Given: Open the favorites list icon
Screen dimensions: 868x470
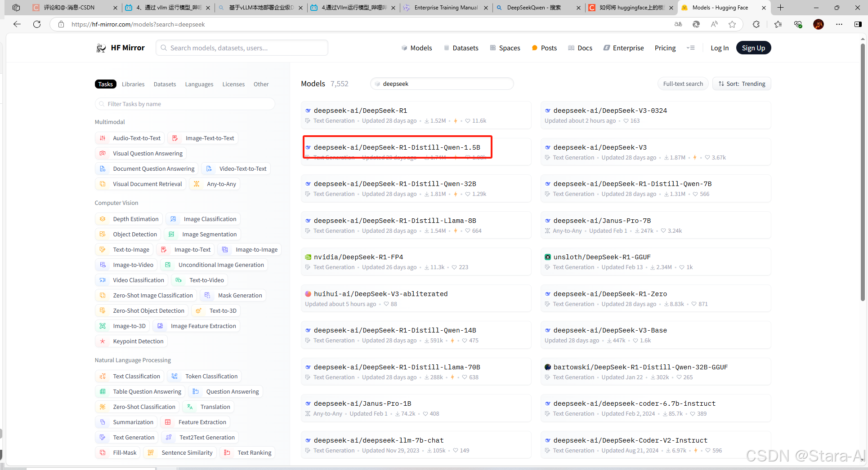Looking at the screenshot, I should pos(778,24).
